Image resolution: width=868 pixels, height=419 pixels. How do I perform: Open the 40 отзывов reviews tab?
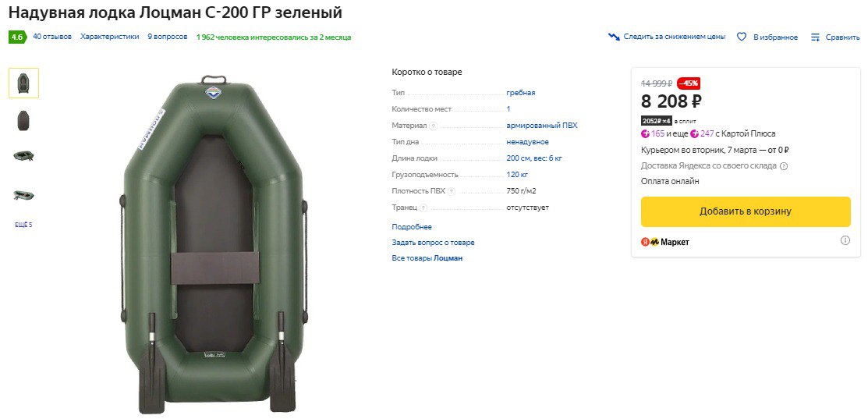pos(52,37)
